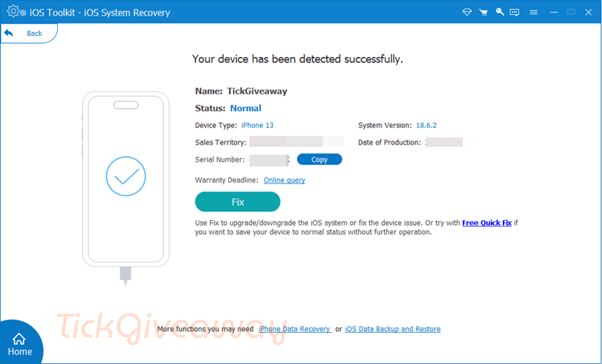Open iOS Data Backup and Restore link
Viewport: 602px width, 364px height.
[x=392, y=329]
